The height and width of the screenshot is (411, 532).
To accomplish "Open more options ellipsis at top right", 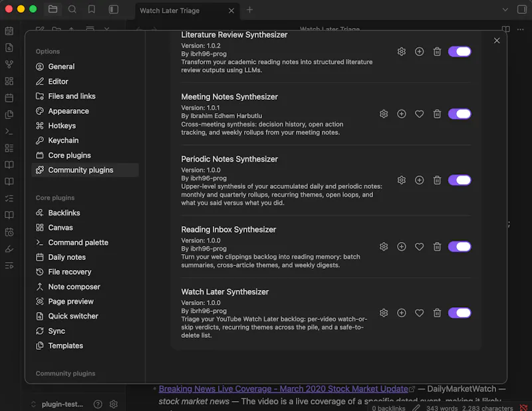I will [521, 29].
